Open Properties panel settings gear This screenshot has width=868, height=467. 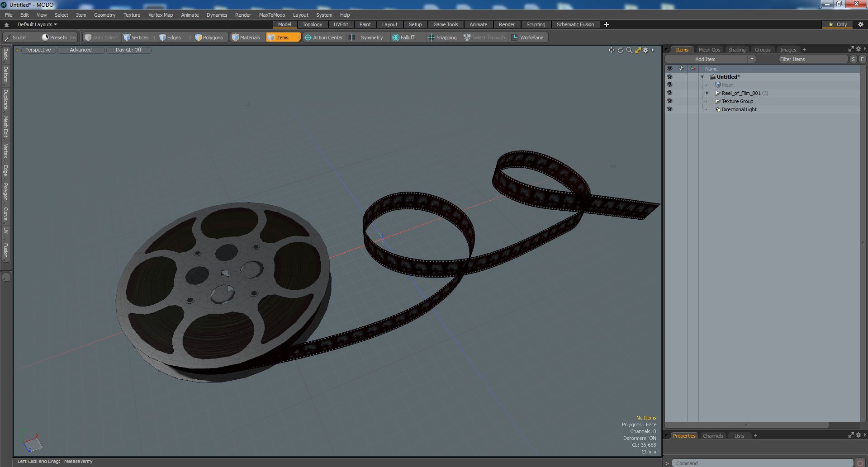click(859, 435)
